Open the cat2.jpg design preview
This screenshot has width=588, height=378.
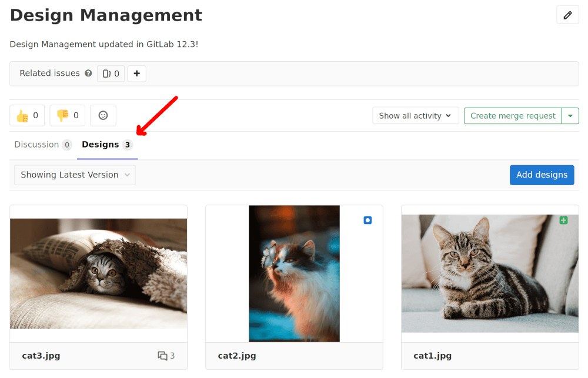294,273
